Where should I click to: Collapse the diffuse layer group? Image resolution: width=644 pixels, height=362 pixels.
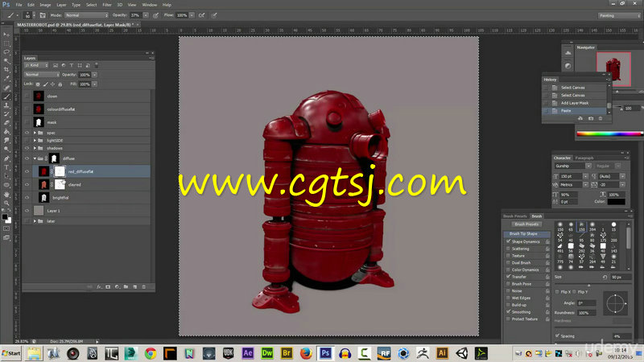click(x=35, y=158)
